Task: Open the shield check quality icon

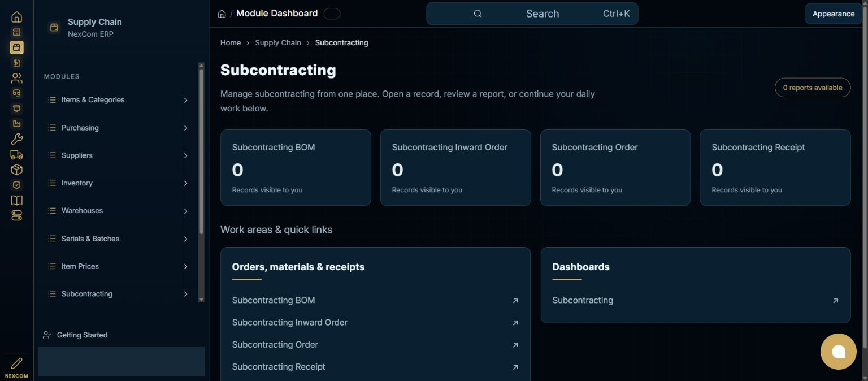Action: (16, 185)
